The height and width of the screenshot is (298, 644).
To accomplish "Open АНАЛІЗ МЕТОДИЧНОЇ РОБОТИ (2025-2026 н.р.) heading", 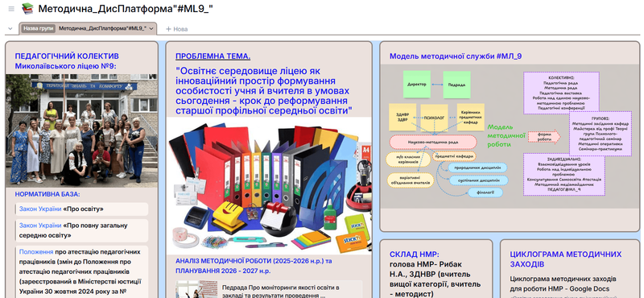I will pyautogui.click(x=254, y=266).
